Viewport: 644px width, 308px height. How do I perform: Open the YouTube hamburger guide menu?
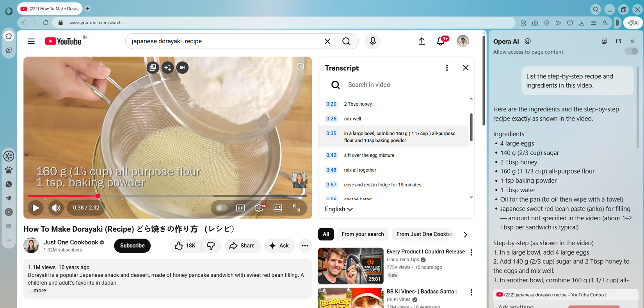31,41
